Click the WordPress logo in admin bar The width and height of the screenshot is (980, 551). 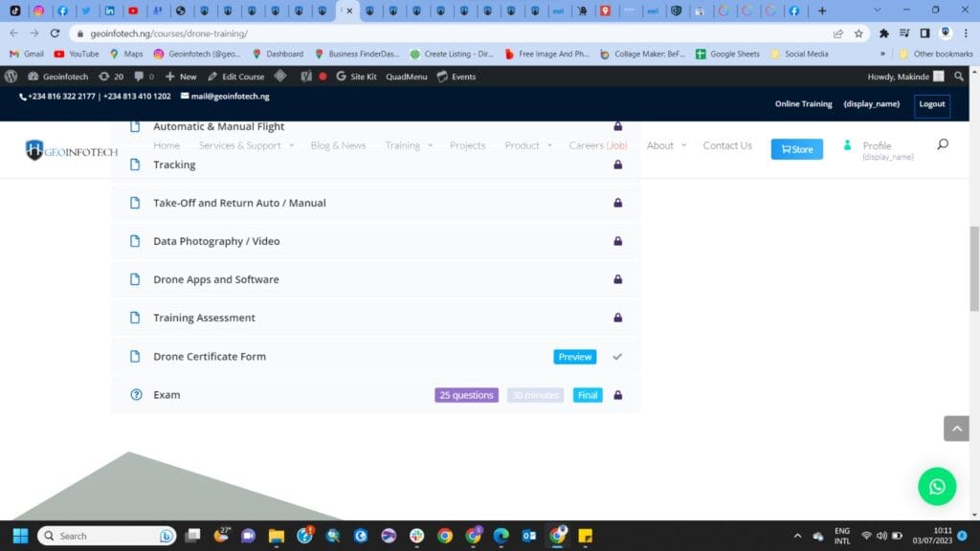tap(11, 77)
